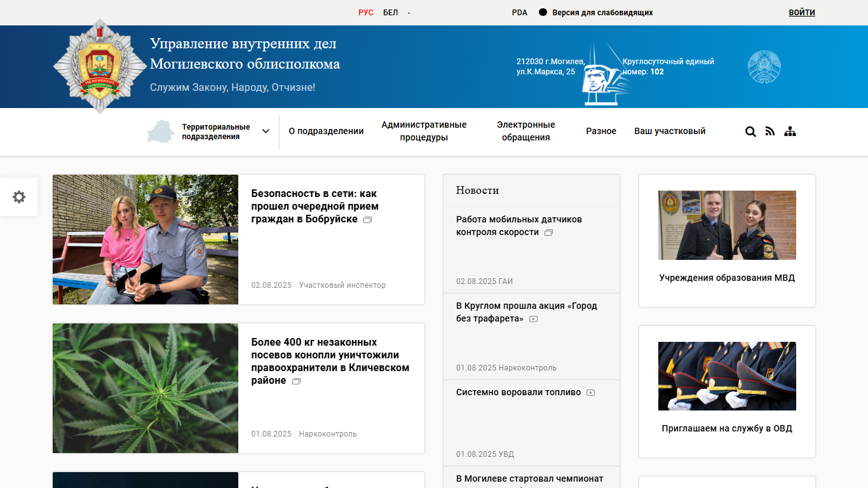Open the sitemap icon
Viewport: 868px width, 488px height.
(790, 132)
